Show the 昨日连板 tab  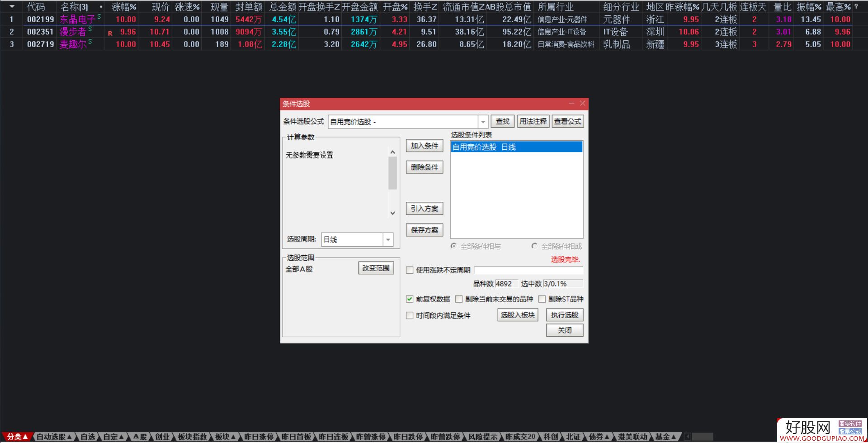[334, 437]
